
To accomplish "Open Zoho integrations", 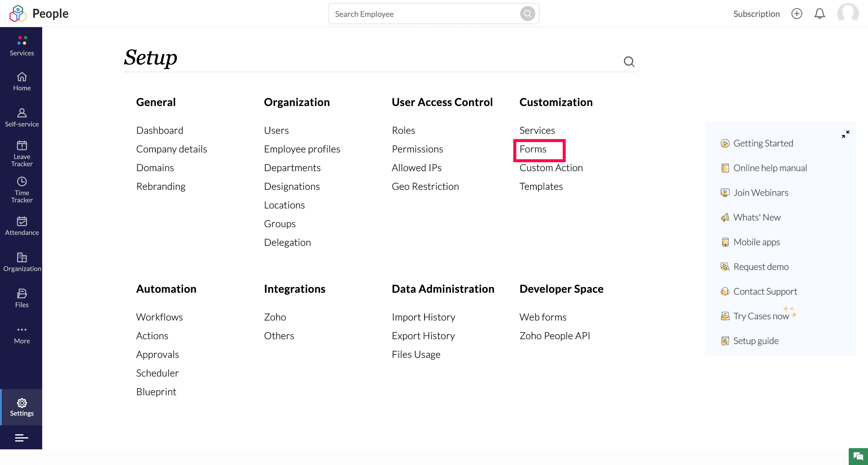I will (x=275, y=317).
